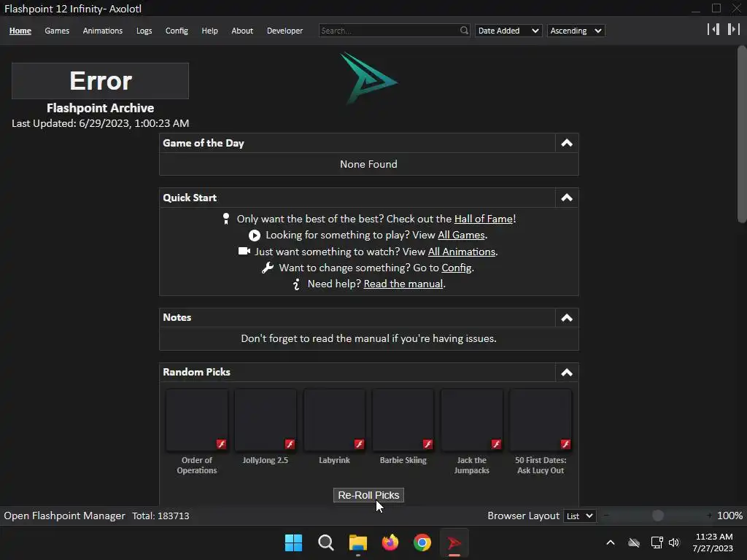The image size is (747, 560).
Task: Click the Flashpoint arrow logo
Action: pos(368,78)
